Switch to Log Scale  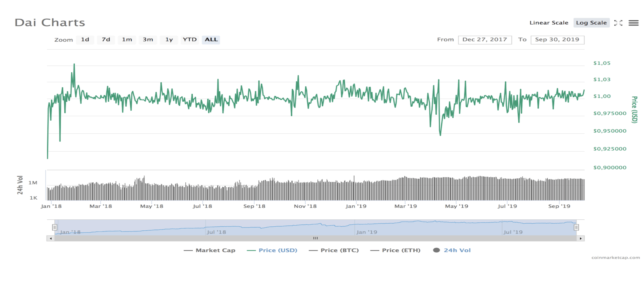click(x=591, y=23)
